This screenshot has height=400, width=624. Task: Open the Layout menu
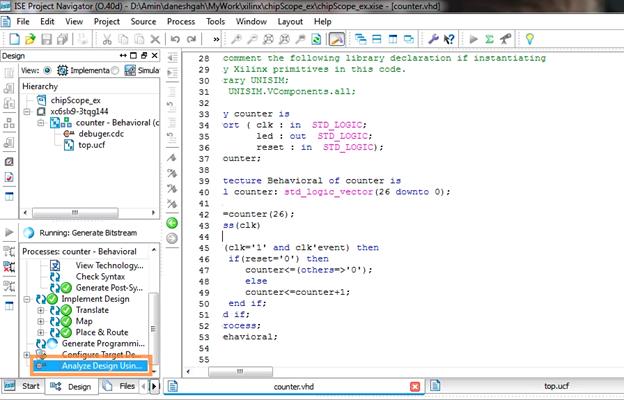click(290, 21)
